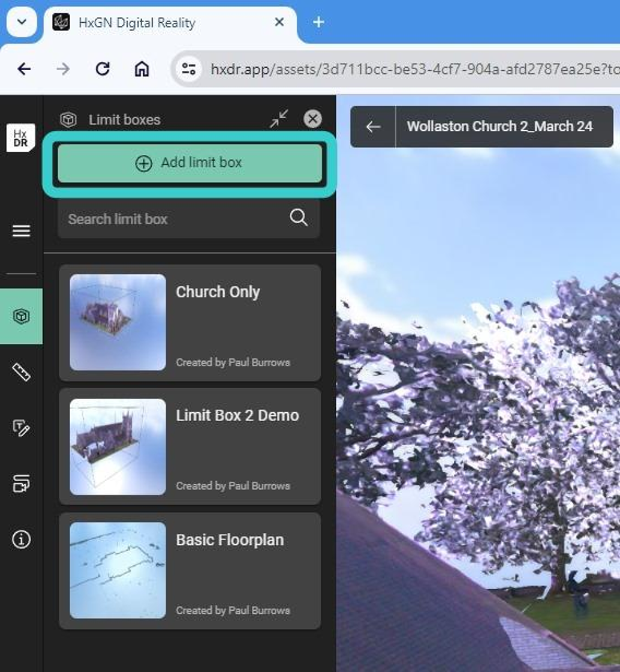Screen dimensions: 620x672
Task: Click the browser back button
Action: pyautogui.click(x=24, y=68)
